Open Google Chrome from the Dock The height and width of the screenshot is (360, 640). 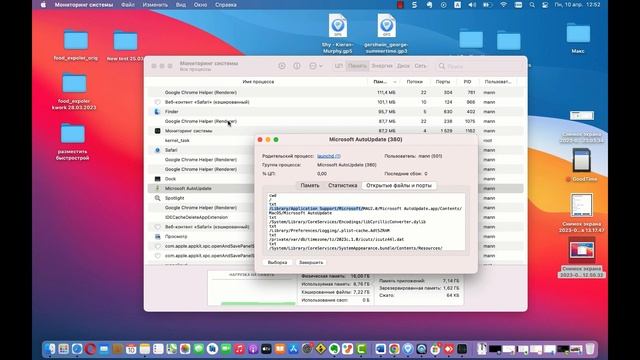(x=394, y=349)
